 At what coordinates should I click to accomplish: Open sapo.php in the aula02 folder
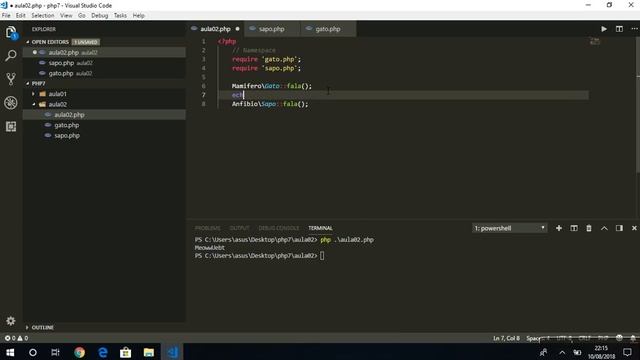click(x=104, y=136)
